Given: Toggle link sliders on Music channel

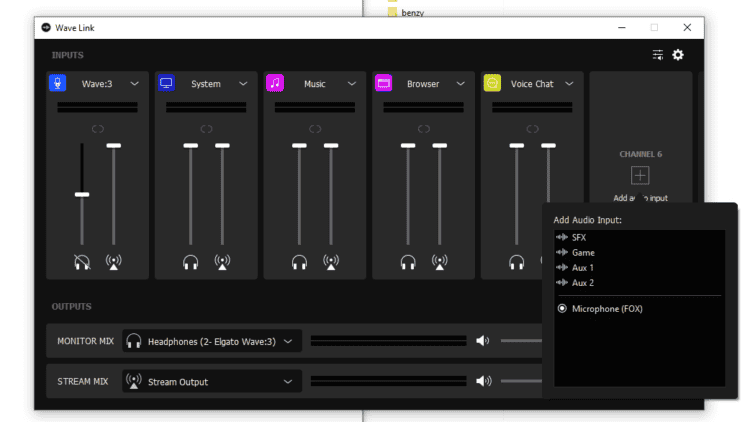Looking at the screenshot, I should (315, 129).
